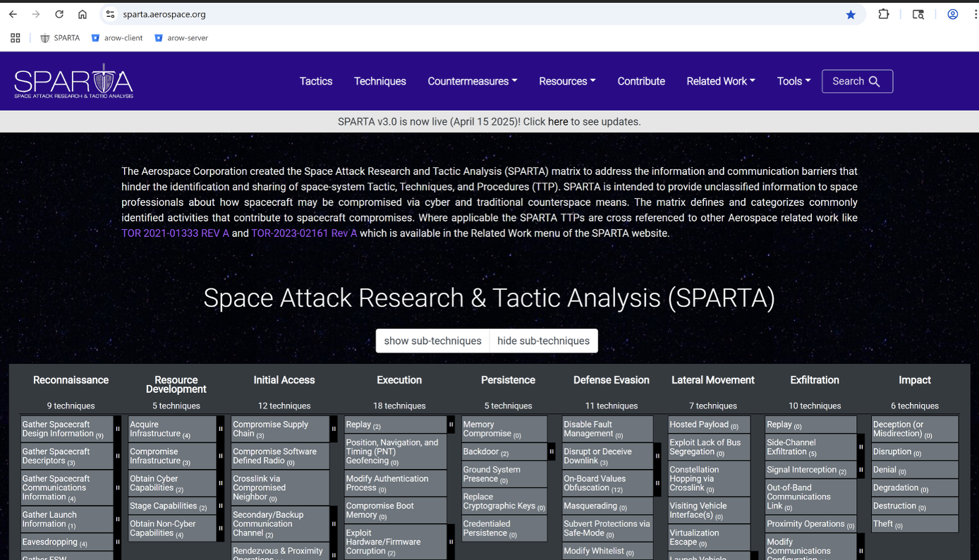
Task: Open TOR-2023-02161 Rev A link
Action: (304, 233)
